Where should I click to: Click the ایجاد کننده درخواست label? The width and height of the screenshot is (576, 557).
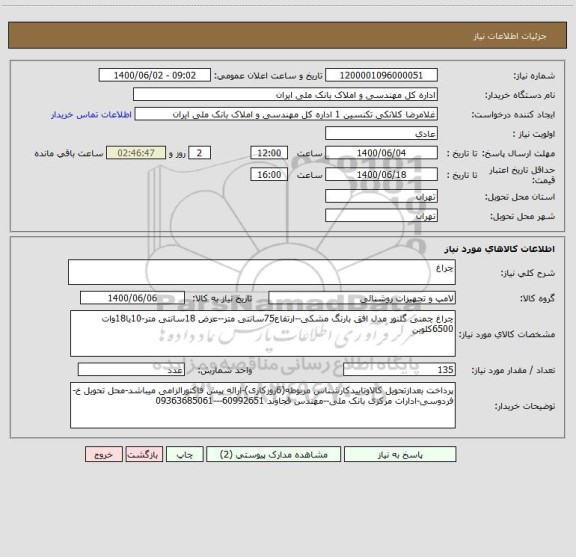click(x=513, y=115)
